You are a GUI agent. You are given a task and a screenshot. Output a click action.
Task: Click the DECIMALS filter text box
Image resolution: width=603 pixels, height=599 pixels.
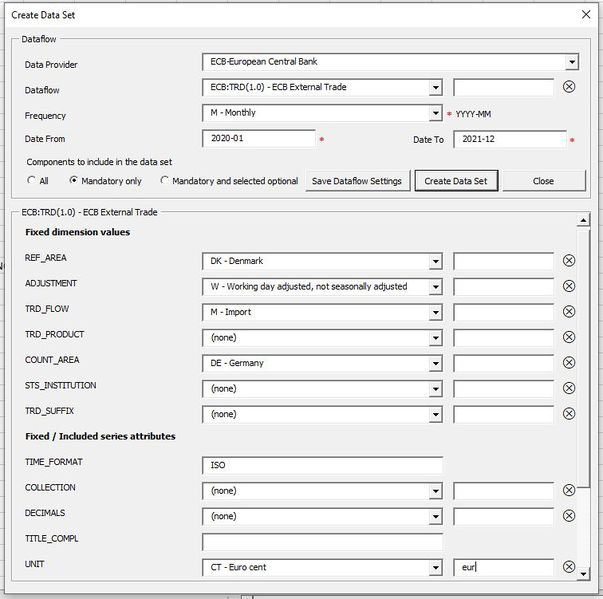coord(503,516)
